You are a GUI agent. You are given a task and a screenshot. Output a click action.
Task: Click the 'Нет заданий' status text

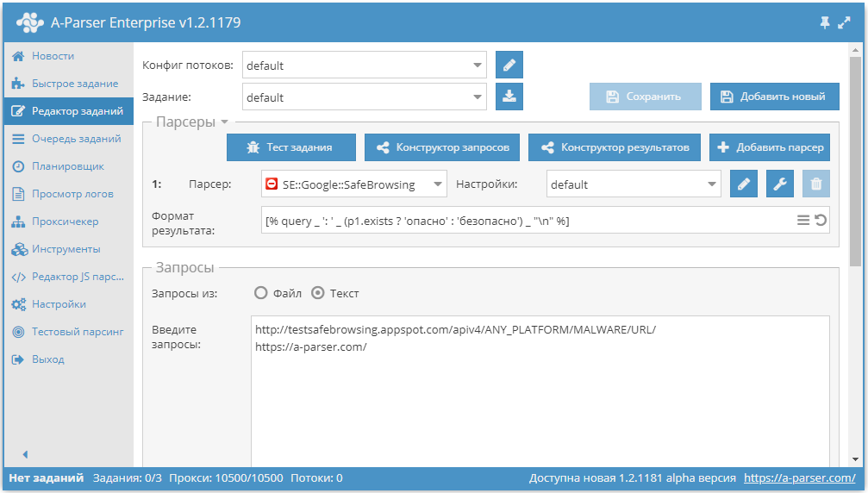[x=46, y=478]
